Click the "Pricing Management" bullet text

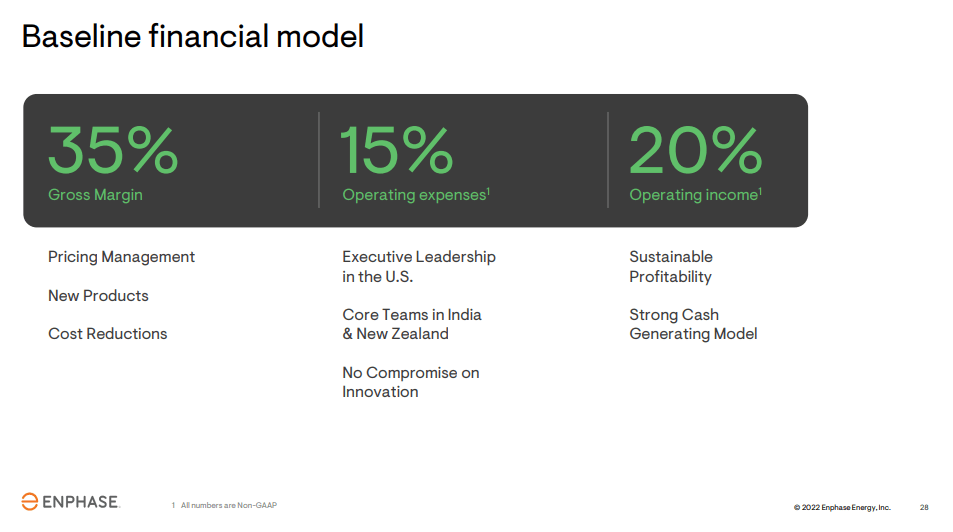(121, 257)
